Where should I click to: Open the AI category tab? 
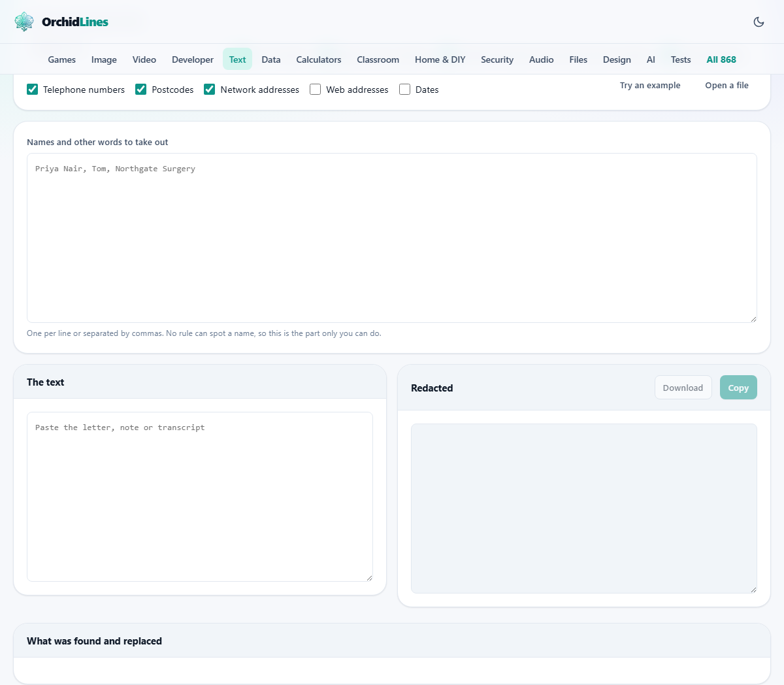(x=651, y=59)
